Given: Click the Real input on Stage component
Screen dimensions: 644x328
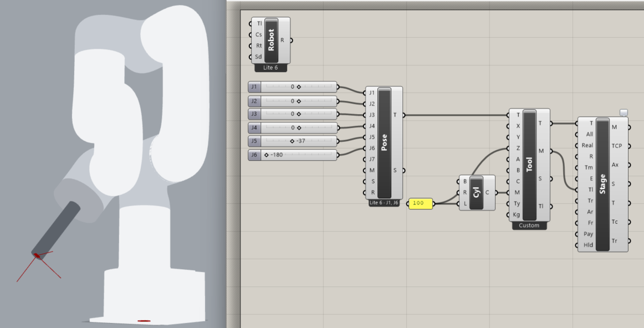Looking at the screenshot, I should coord(587,145).
